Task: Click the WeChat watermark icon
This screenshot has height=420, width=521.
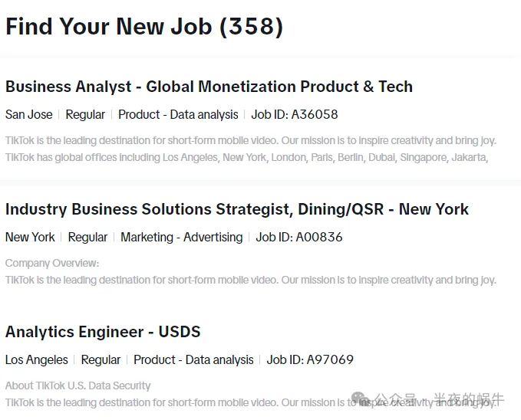Action: 361,399
